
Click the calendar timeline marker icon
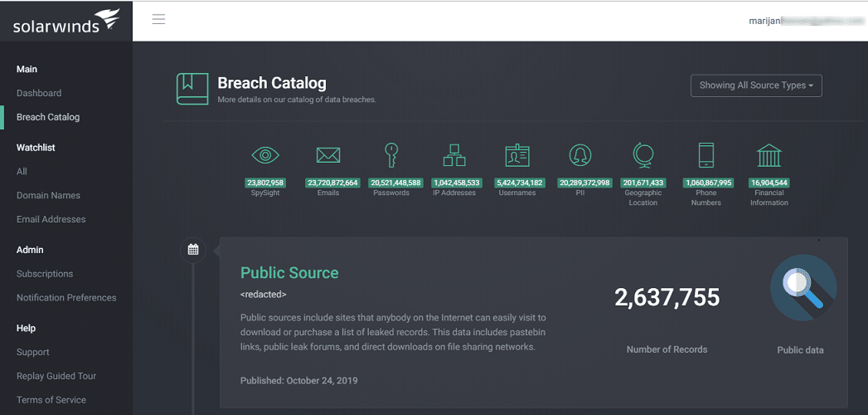tap(192, 250)
